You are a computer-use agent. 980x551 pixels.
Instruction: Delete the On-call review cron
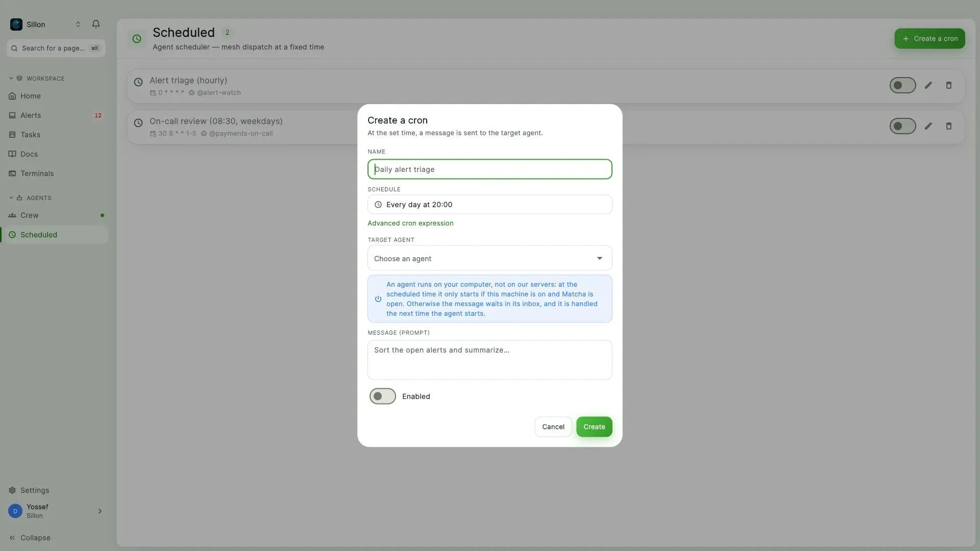click(949, 126)
